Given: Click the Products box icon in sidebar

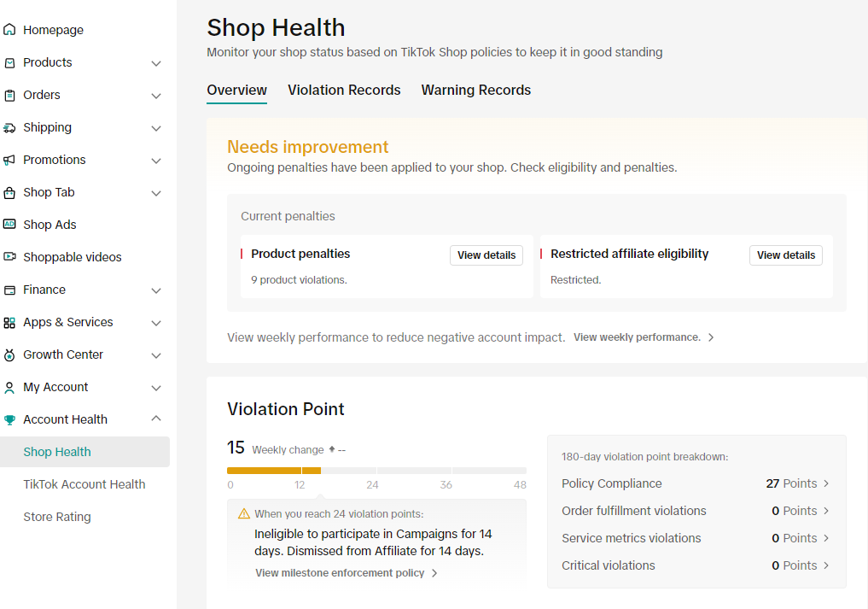Looking at the screenshot, I should (11, 61).
